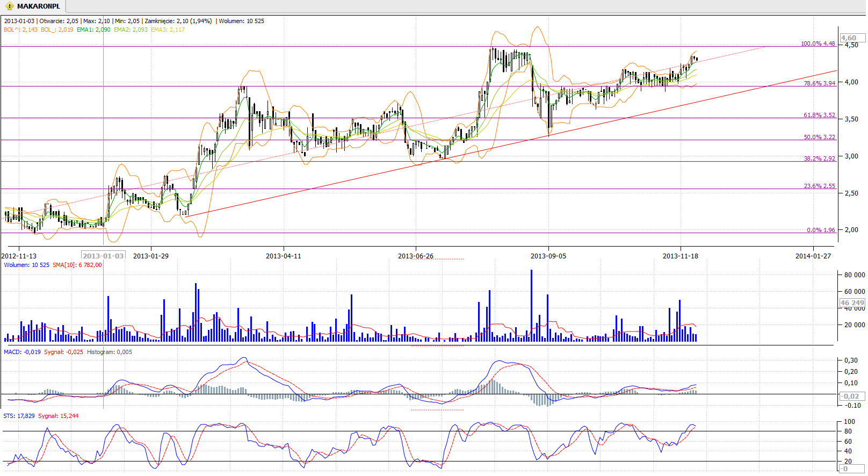The width and height of the screenshot is (868, 476).
Task: Click the 4,50 price axis value
Action: 851,46
